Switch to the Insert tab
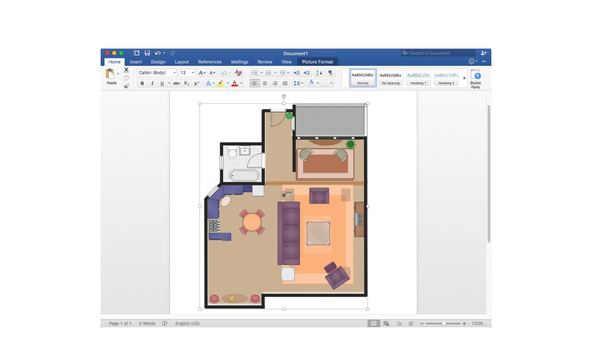Image resolution: width=592 pixels, height=364 pixels. (x=136, y=62)
